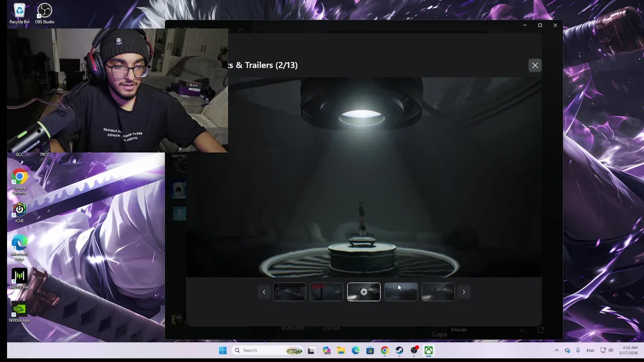Launch Copilot from the taskbar
This screenshot has height=362, width=644.
327,350
